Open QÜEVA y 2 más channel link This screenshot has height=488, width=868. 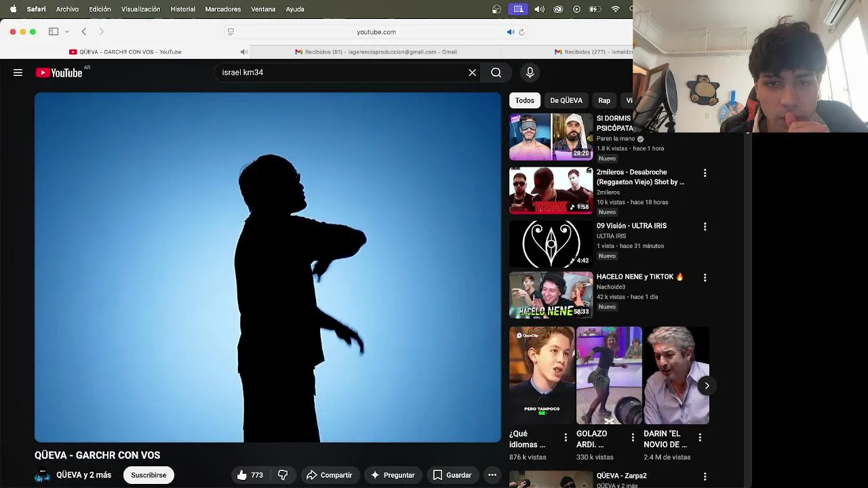pyautogui.click(x=83, y=475)
